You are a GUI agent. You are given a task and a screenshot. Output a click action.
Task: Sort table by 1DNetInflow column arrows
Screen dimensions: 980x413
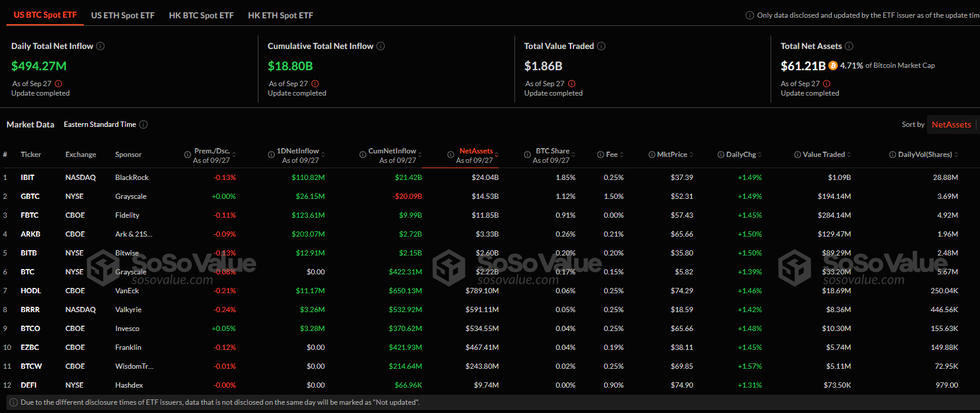pos(323,155)
